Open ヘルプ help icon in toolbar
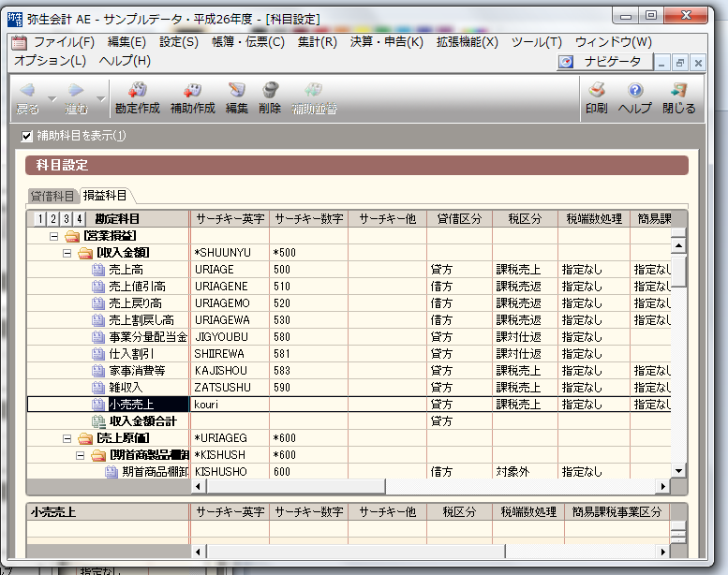 tap(634, 91)
